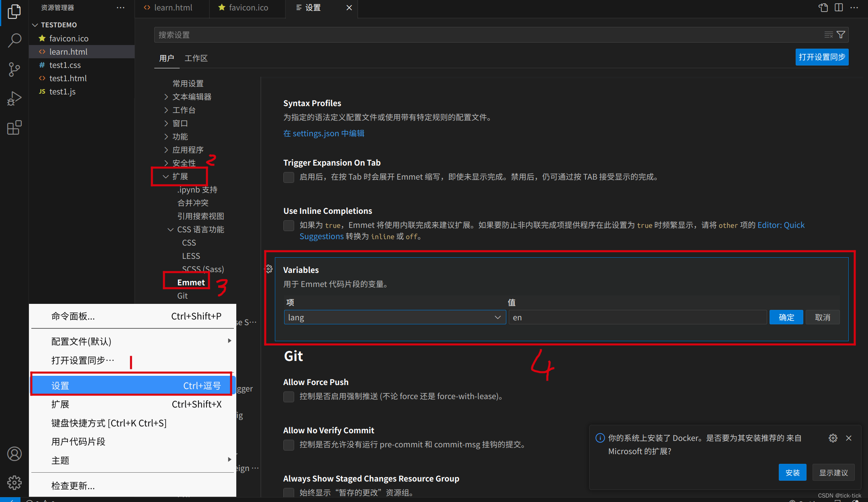868x502 pixels.
Task: Open explorer panel more actions ellipsis
Action: [x=121, y=8]
